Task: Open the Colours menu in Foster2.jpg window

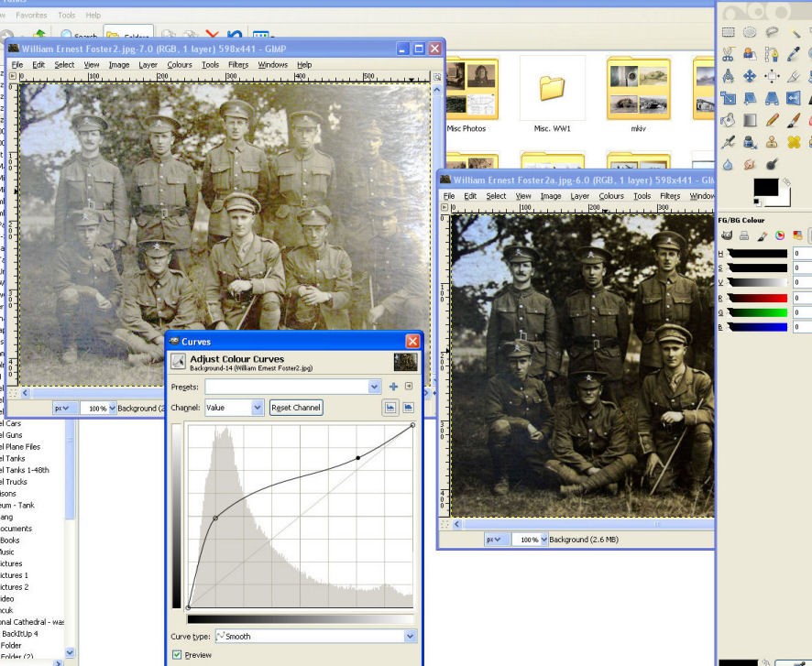Action: [x=180, y=65]
